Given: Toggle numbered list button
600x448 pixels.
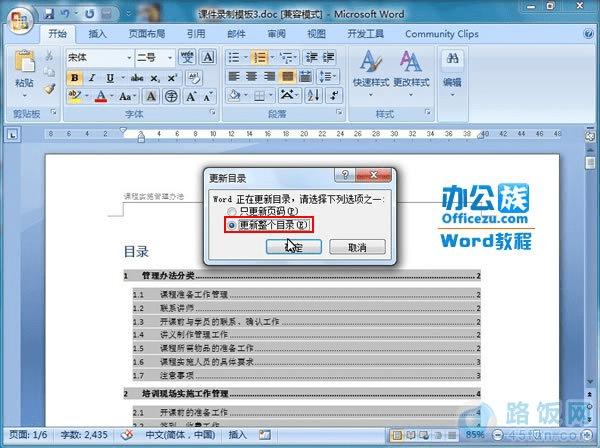Looking at the screenshot, I should pos(260,57).
